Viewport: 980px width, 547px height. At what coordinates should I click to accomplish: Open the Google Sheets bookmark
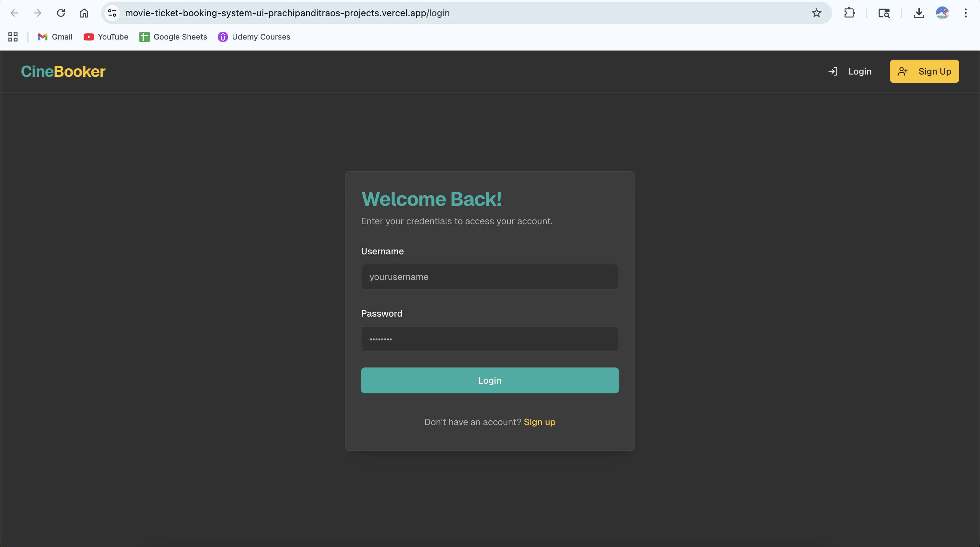[173, 37]
